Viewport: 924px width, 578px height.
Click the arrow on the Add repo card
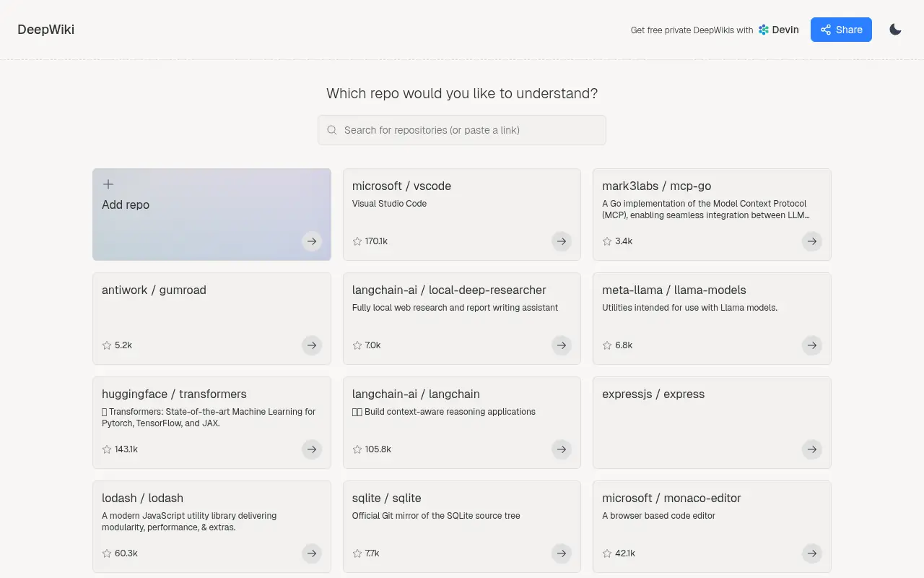click(312, 241)
